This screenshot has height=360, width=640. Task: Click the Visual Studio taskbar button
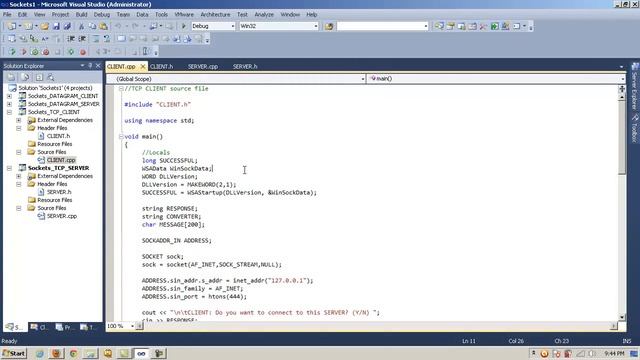[141, 353]
